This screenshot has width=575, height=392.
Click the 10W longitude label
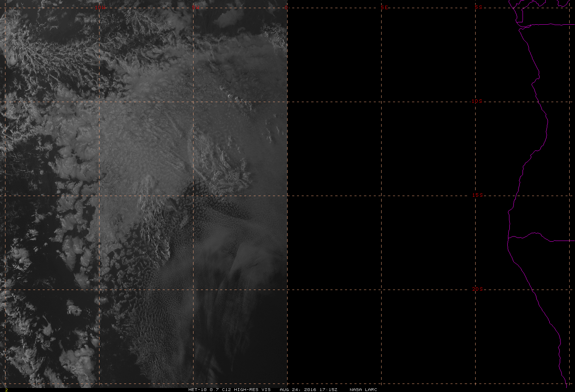click(x=99, y=7)
